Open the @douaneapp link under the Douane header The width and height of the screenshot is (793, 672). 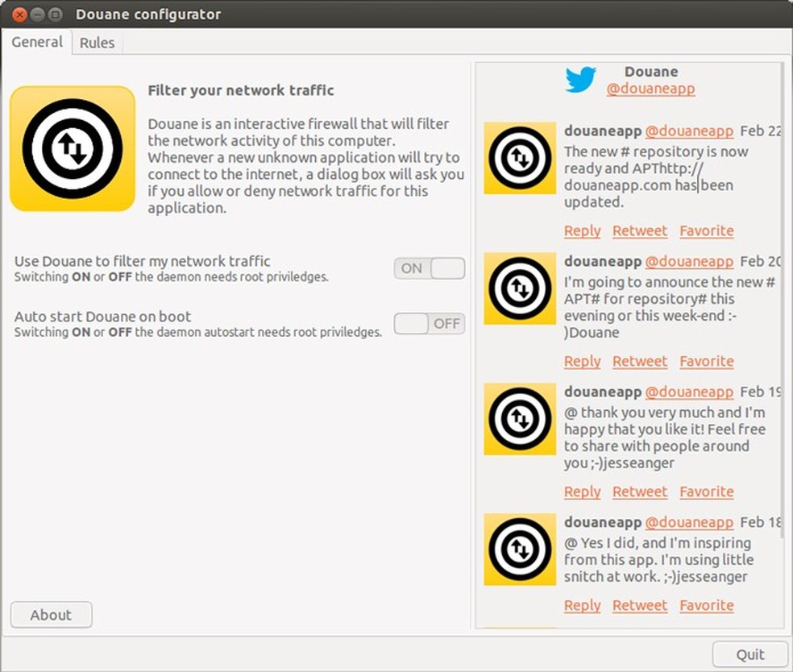(x=650, y=89)
